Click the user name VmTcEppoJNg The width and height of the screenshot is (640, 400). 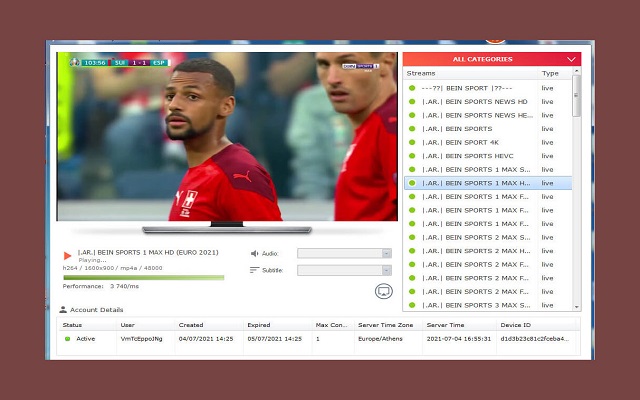pos(141,339)
